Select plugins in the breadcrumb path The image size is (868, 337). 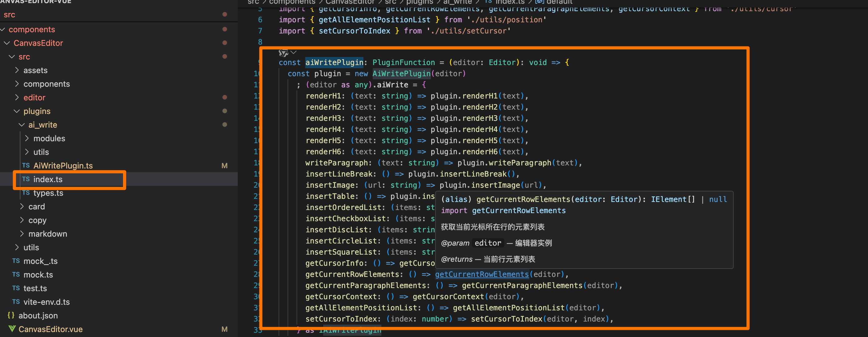pos(419,2)
